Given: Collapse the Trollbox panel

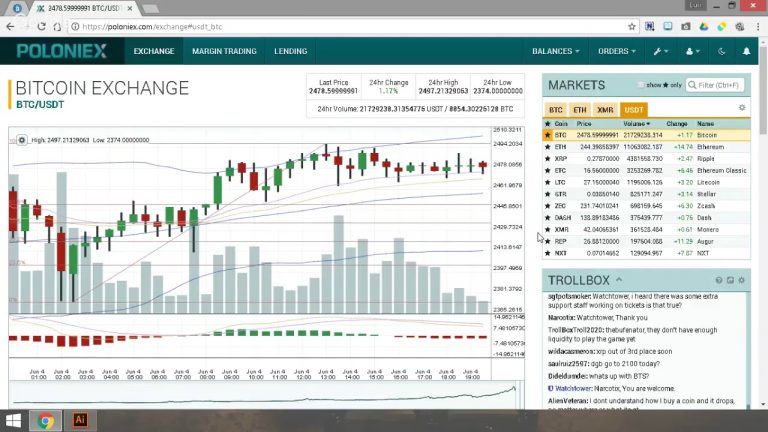Looking at the screenshot, I should (619, 280).
